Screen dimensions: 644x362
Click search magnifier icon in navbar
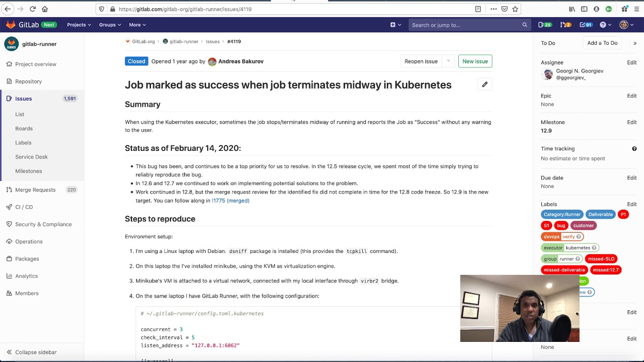click(x=524, y=25)
